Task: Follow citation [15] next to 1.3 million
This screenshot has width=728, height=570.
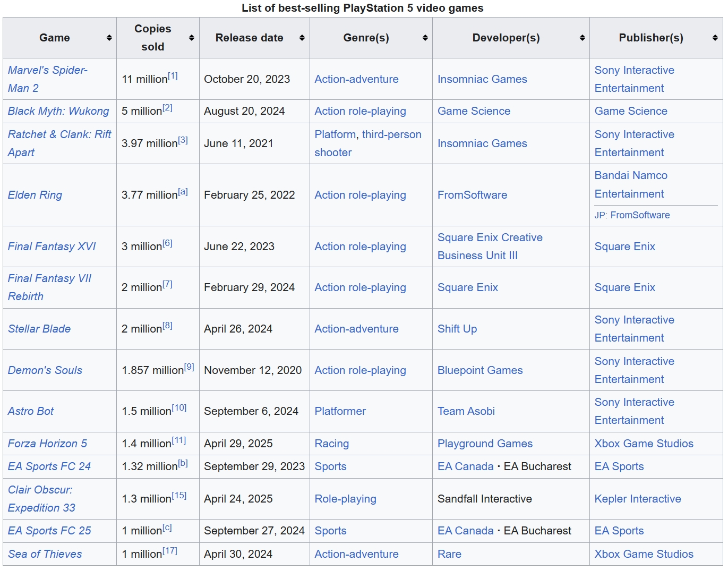Action: tap(179, 496)
